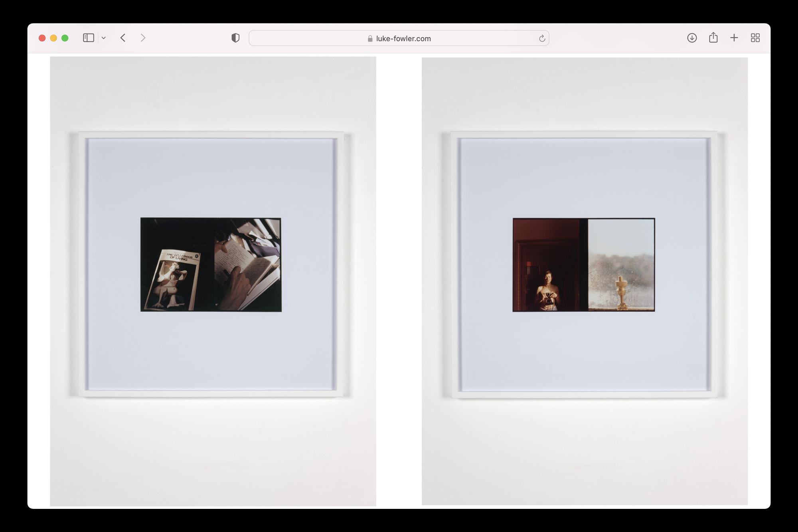The height and width of the screenshot is (532, 798).
Task: Click the luke-fowler.com address bar
Action: (403, 38)
